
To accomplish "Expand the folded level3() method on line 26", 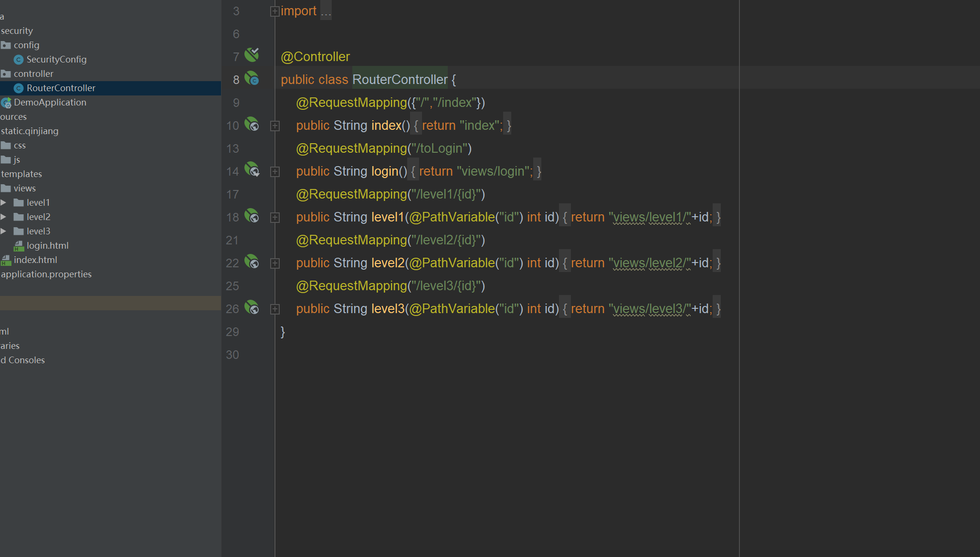I will 274,309.
